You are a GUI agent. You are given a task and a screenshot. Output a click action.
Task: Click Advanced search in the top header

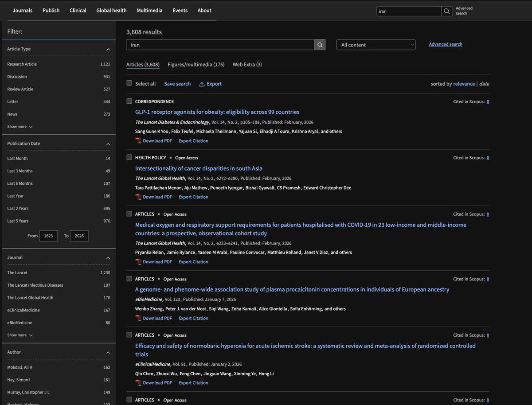point(464,11)
